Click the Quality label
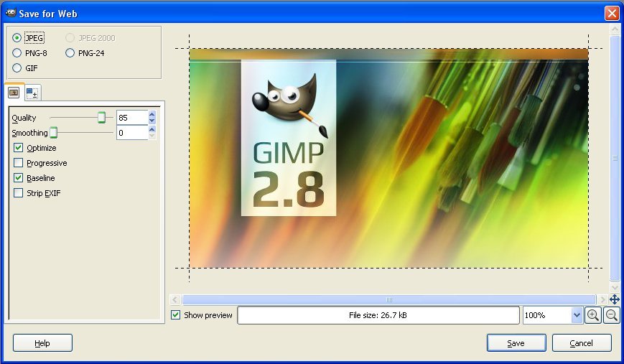The image size is (624, 364). pyautogui.click(x=24, y=118)
